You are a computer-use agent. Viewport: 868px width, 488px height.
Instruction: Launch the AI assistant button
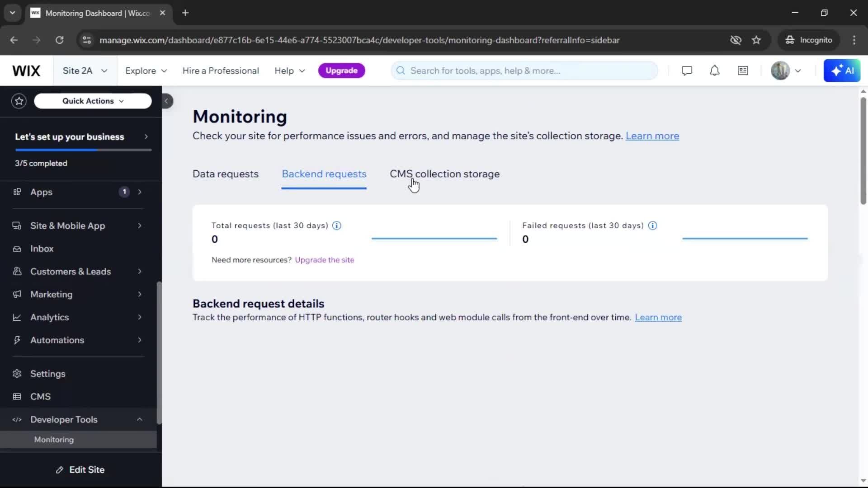coord(842,71)
